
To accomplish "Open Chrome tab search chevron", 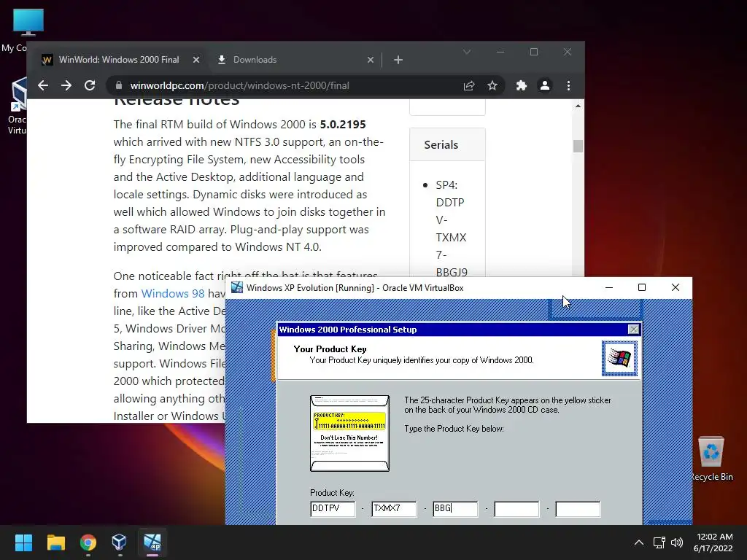I will (467, 52).
